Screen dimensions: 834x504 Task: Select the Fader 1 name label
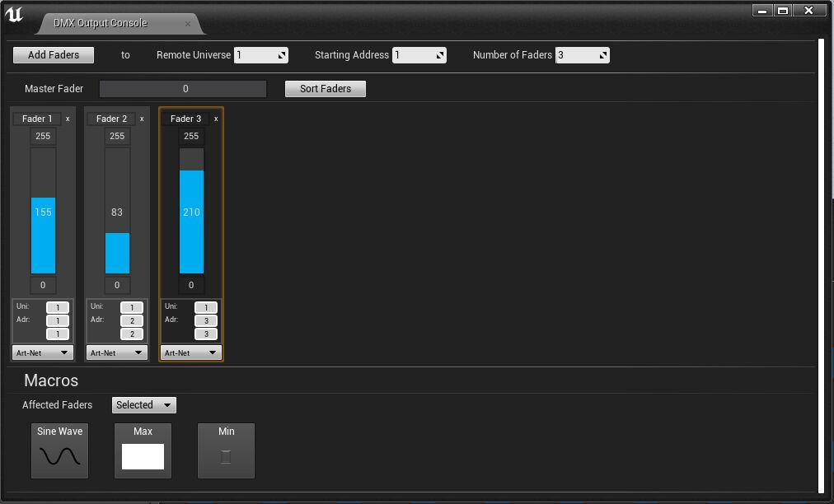[x=37, y=119]
